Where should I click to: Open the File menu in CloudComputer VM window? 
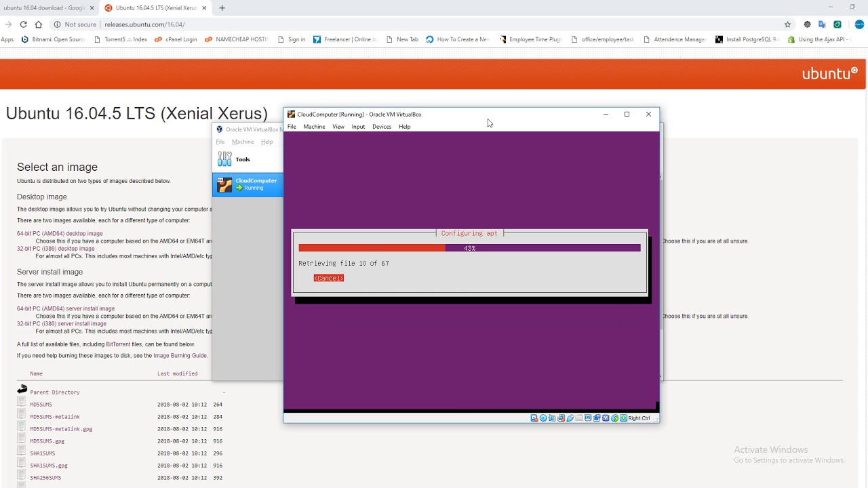tap(292, 127)
